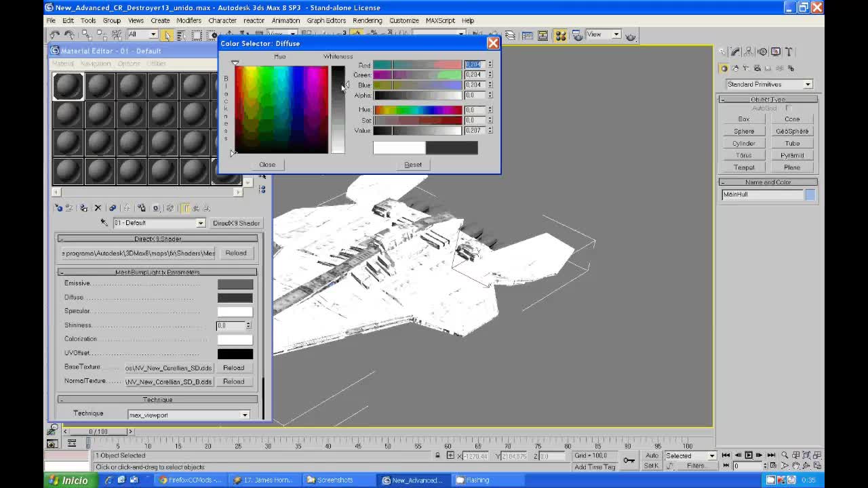The width and height of the screenshot is (868, 488).
Task: Click the Specular white color swatch
Action: click(x=235, y=312)
